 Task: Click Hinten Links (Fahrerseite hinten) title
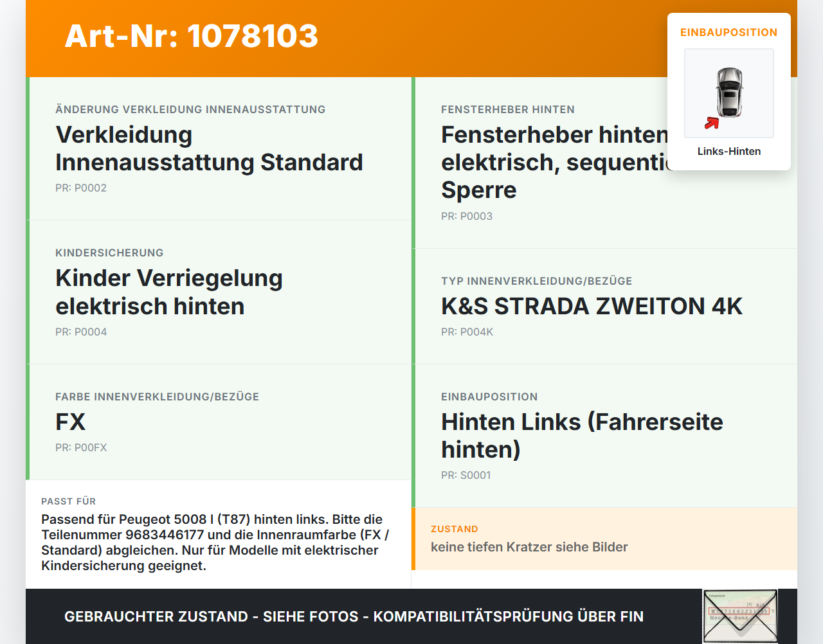click(582, 436)
